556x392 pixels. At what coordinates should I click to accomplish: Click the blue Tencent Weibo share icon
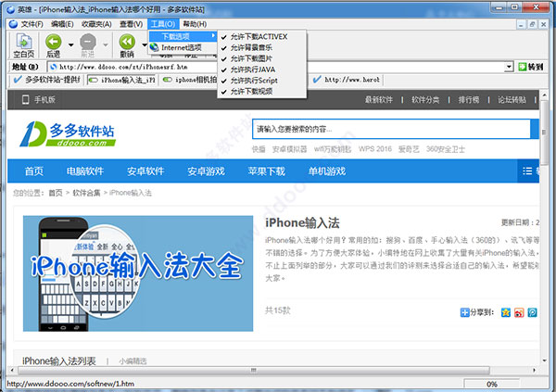pos(532,312)
